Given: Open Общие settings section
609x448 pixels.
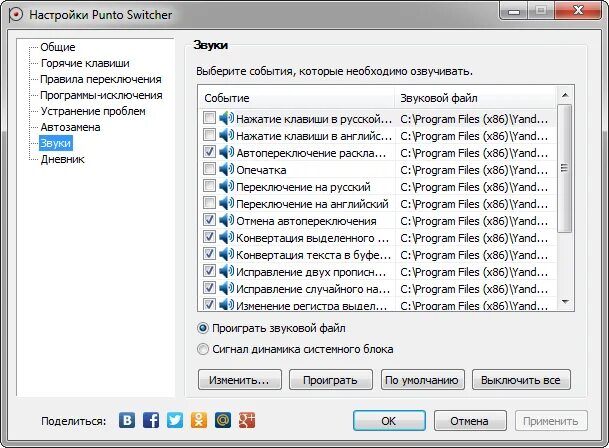Looking at the screenshot, I should point(58,47).
